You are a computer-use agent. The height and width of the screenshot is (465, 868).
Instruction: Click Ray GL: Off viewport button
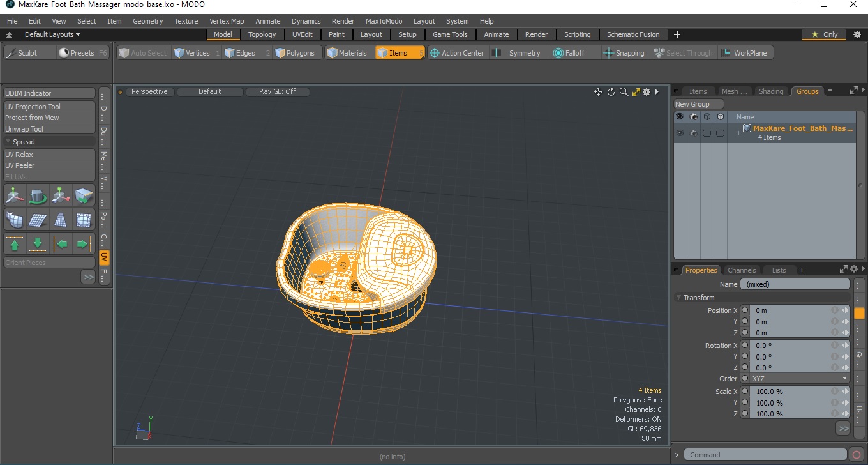[278, 92]
